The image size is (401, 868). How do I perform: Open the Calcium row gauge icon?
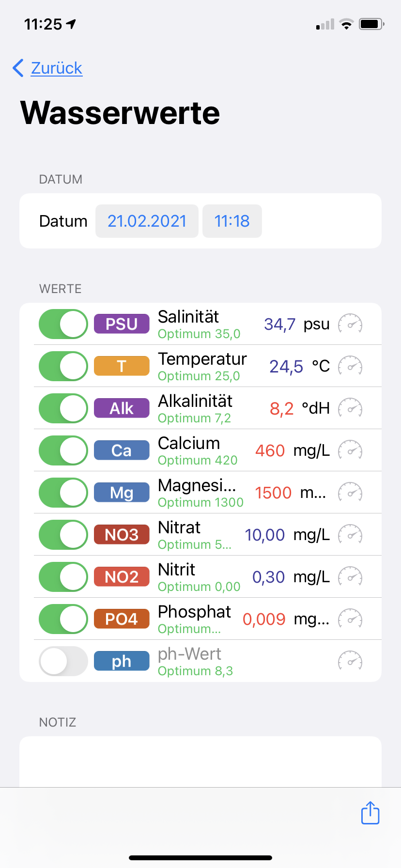350,450
